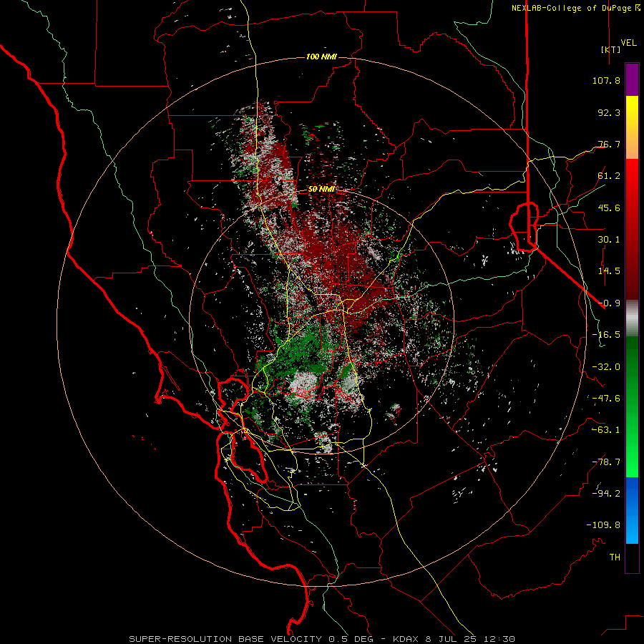The image size is (644, 644).
Task: Select the -16.5 legend value
Action: point(606,335)
